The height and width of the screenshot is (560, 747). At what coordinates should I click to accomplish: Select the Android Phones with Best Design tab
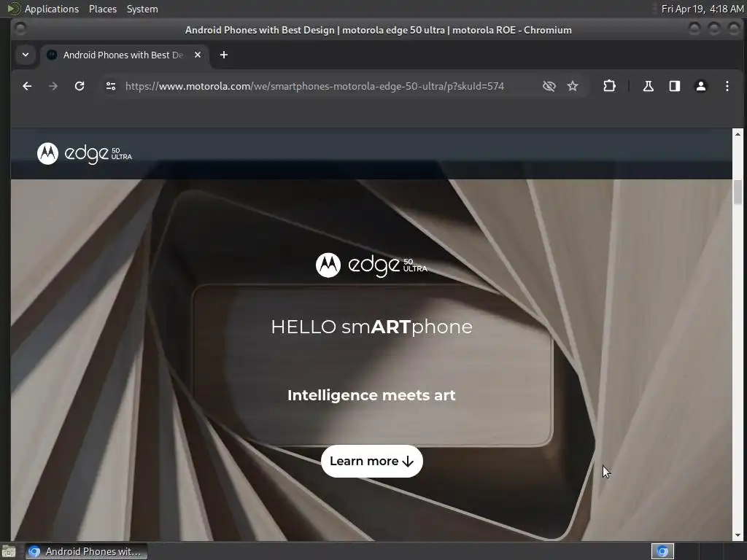[123, 55]
